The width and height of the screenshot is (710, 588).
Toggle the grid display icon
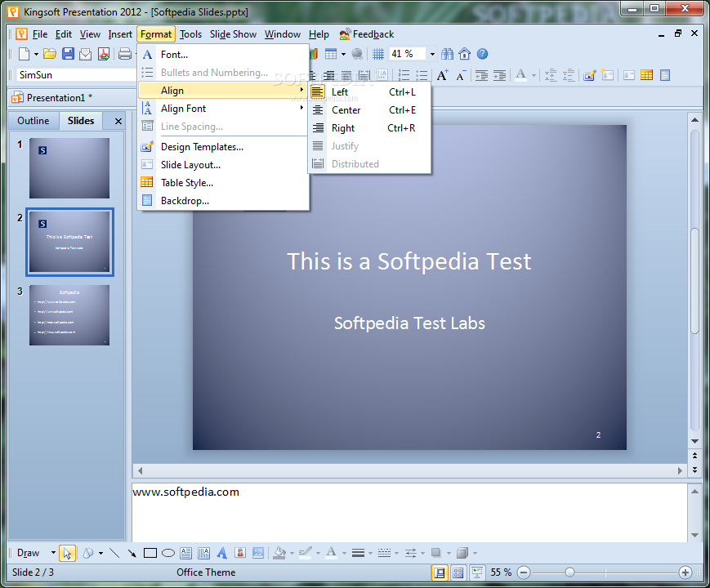(378, 54)
